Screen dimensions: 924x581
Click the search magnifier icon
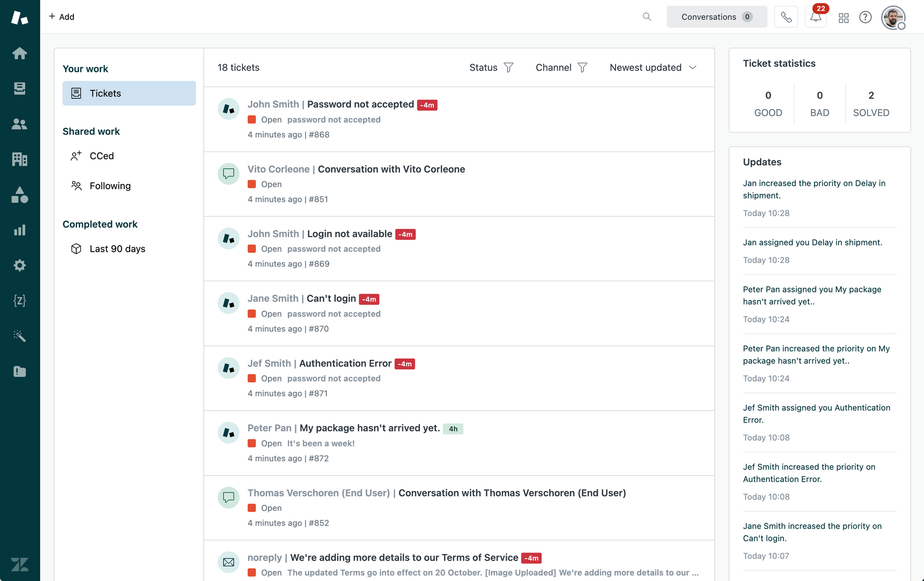point(647,17)
